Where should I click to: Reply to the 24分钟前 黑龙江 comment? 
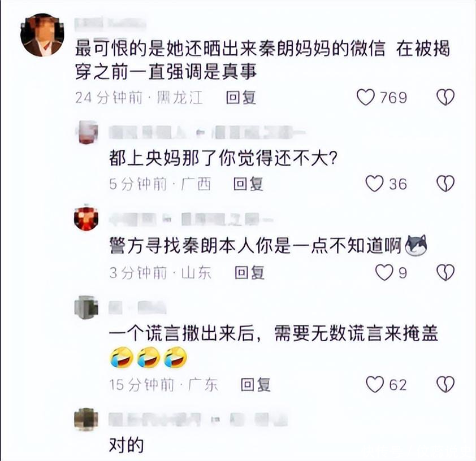click(241, 97)
